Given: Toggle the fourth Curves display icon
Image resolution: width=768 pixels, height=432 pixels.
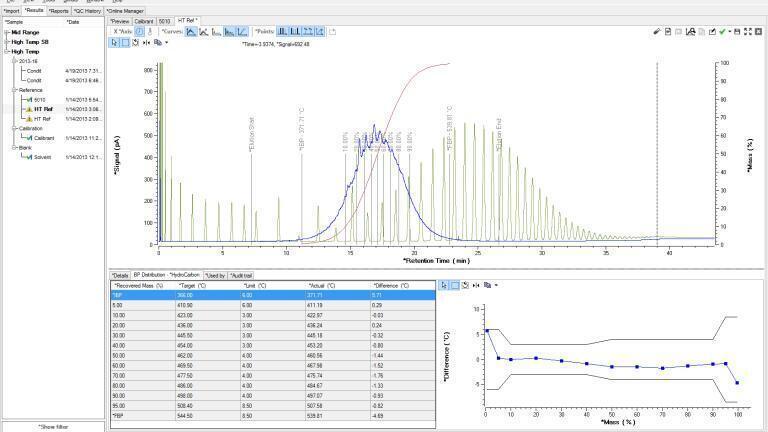Looking at the screenshot, I should (229, 32).
